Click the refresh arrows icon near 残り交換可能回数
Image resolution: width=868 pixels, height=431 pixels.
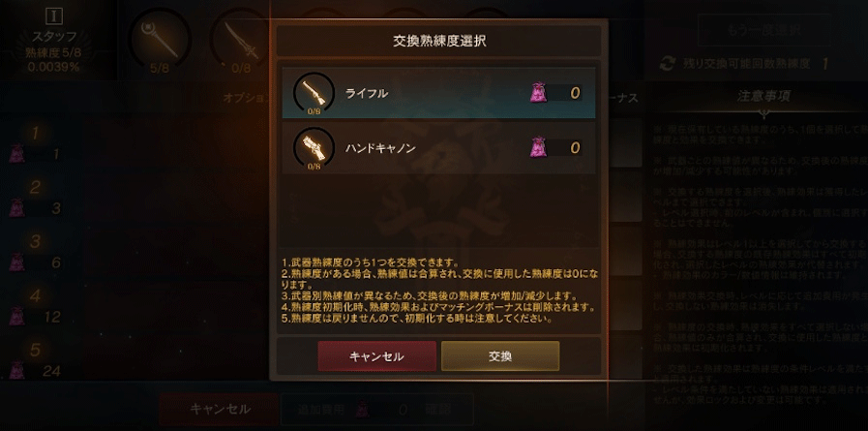[667, 64]
